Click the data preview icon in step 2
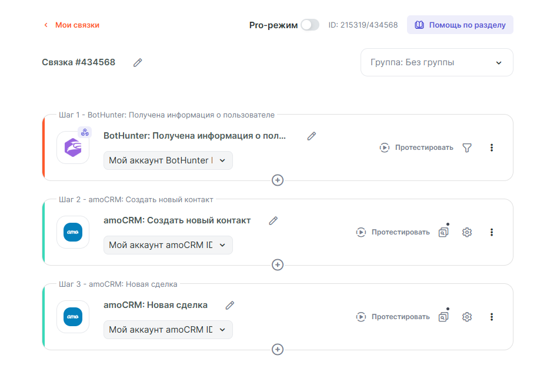The height and width of the screenshot is (392, 557). click(443, 232)
